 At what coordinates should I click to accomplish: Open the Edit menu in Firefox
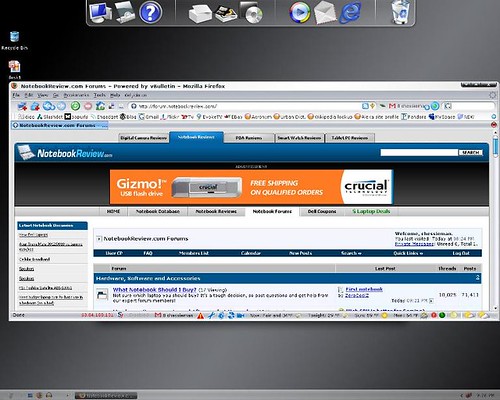[x=29, y=95]
